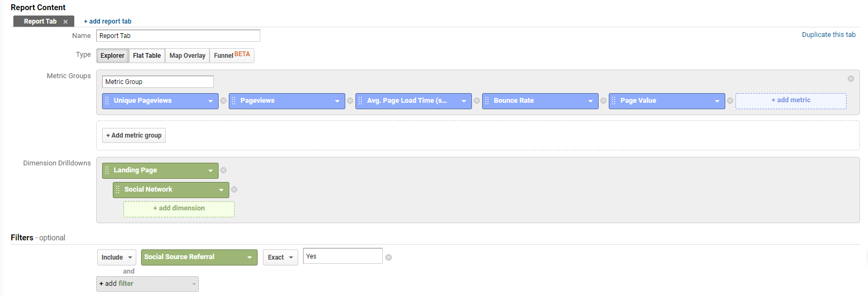Image resolution: width=868 pixels, height=296 pixels.
Task: Remove the Avg. Page Load Time metric
Action: point(477,101)
